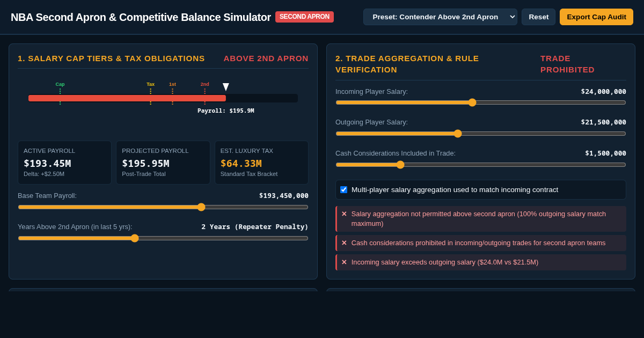Viewport: 644px width, 338px height.
Task: Click the red payroll progress bar
Action: click(127, 98)
